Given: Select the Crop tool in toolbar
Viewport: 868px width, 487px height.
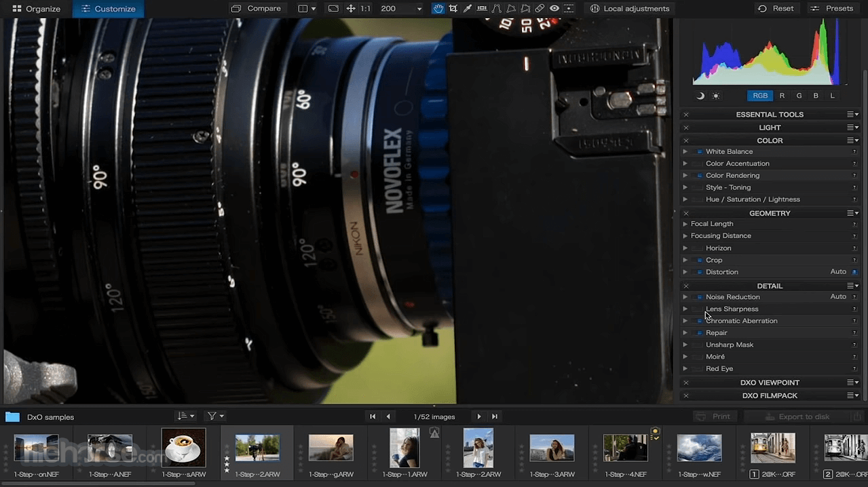Looking at the screenshot, I should [453, 9].
